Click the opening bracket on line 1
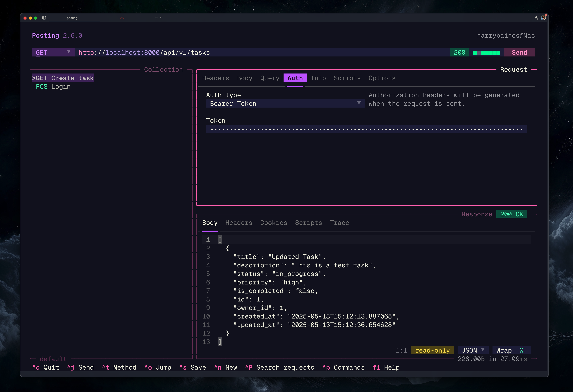This screenshot has width=573, height=392. click(x=219, y=239)
